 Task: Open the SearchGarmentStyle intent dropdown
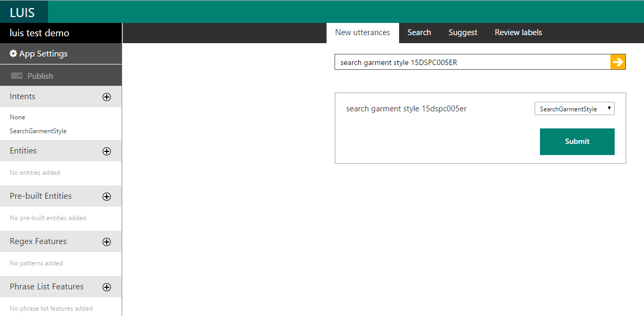point(575,109)
